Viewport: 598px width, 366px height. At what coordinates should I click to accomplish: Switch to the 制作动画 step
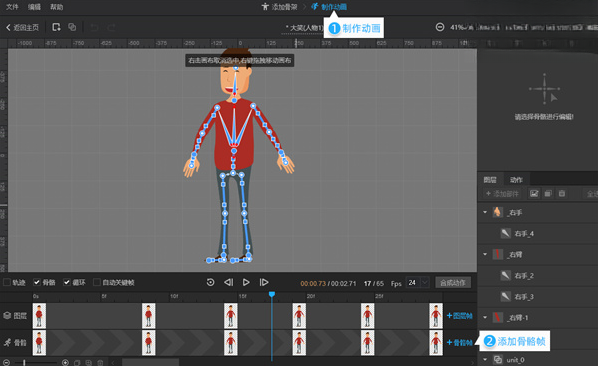(329, 6)
